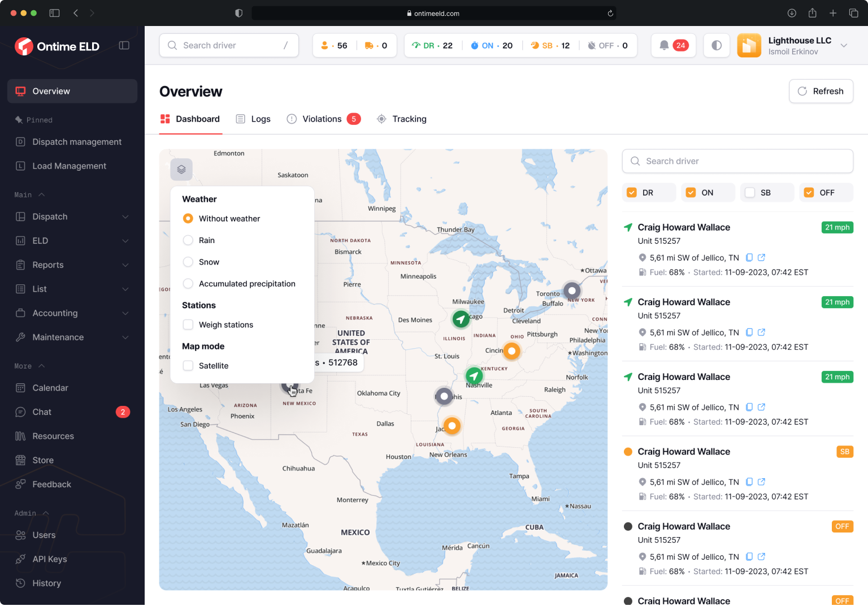Expand the List menu

pyautogui.click(x=72, y=289)
